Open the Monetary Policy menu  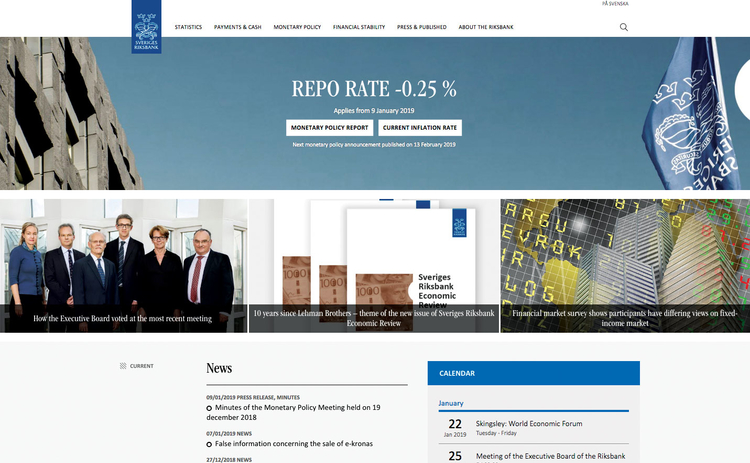(x=297, y=27)
